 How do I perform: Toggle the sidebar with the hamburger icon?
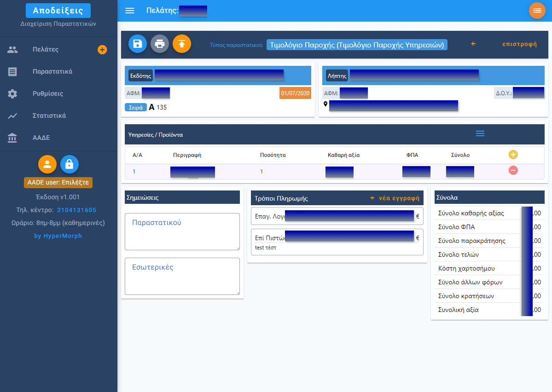point(130,11)
